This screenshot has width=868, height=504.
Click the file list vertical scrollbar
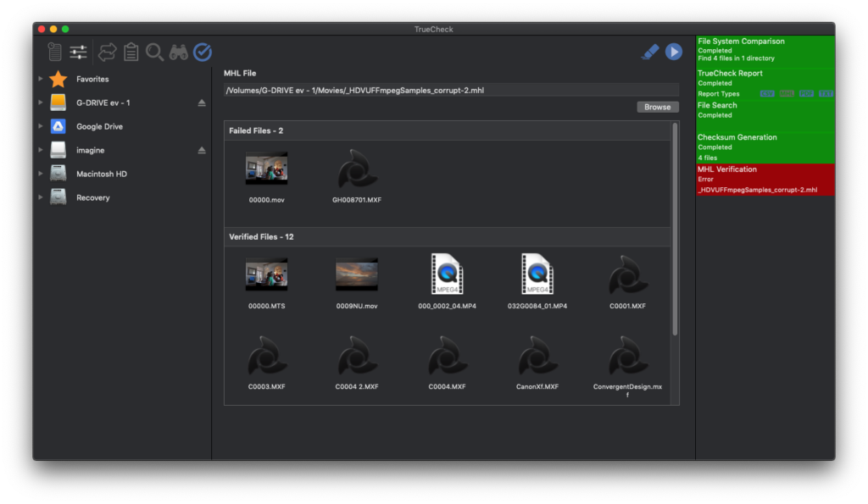point(675,229)
